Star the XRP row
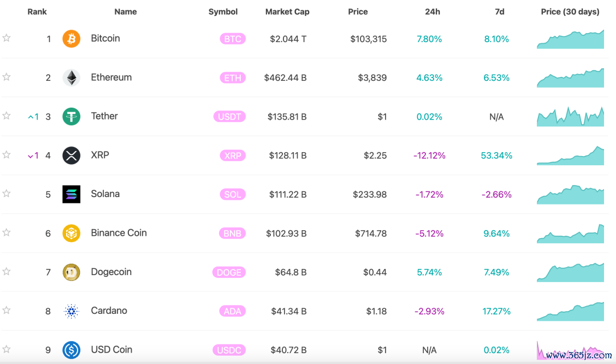The image size is (616, 364). pyautogui.click(x=6, y=154)
